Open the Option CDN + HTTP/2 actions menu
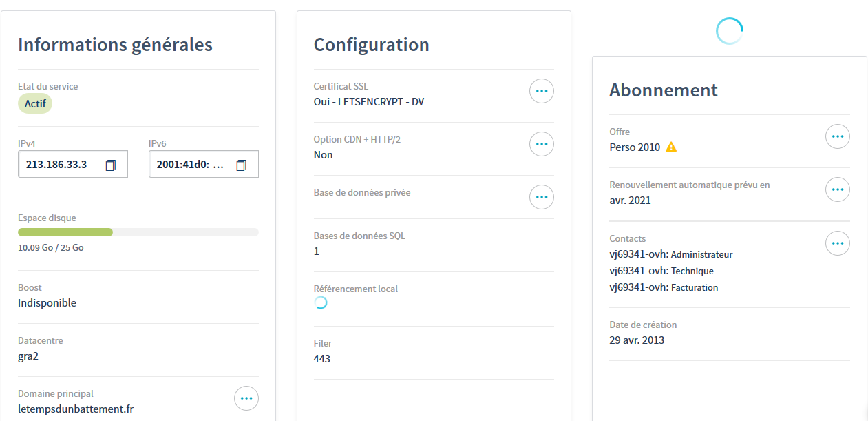Screen dimensions: 868x421 coord(542,144)
